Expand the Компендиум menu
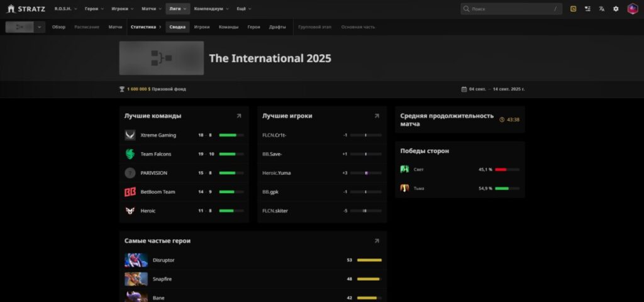Viewport: 644px width, 302px height. (211, 9)
